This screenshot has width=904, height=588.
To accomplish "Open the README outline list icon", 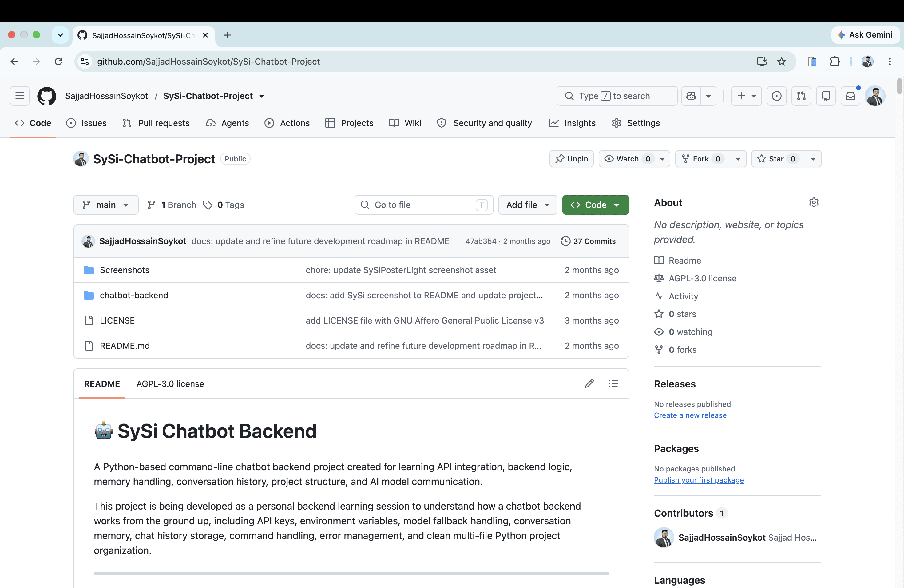I will click(x=613, y=383).
